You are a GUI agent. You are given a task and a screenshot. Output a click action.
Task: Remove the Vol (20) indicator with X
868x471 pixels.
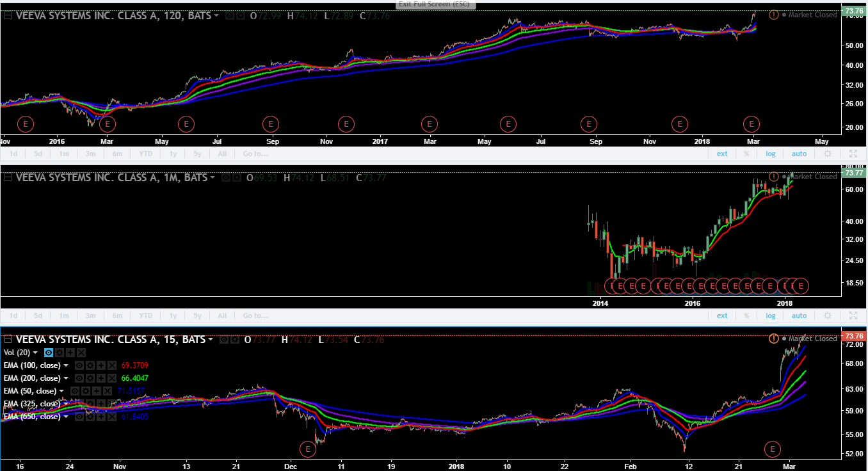(81, 353)
